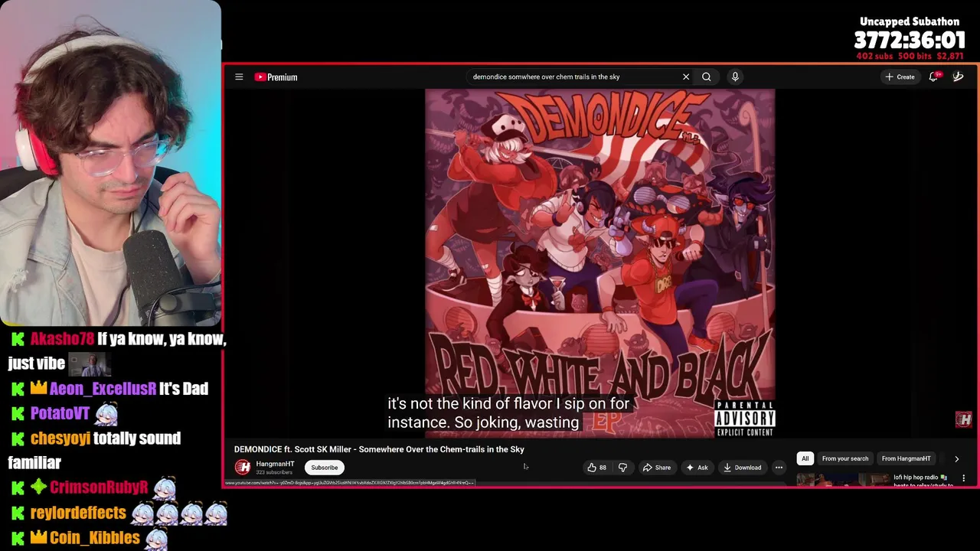Open the lofi hip hop radio thumbnail

(842, 480)
